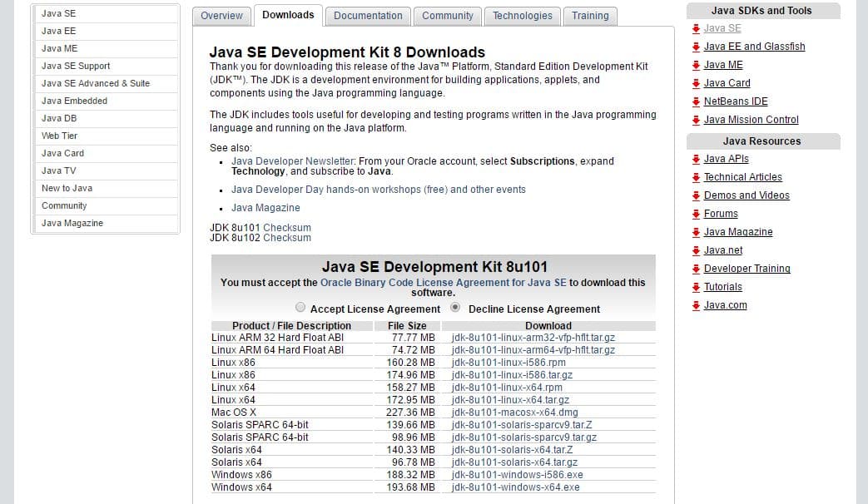
Task: Click the red arrow icon next to Java EE and Glassfish
Action: [696, 47]
